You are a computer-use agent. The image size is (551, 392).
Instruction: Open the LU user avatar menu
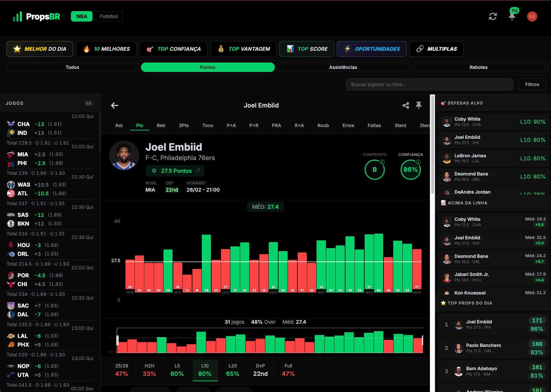point(532,16)
